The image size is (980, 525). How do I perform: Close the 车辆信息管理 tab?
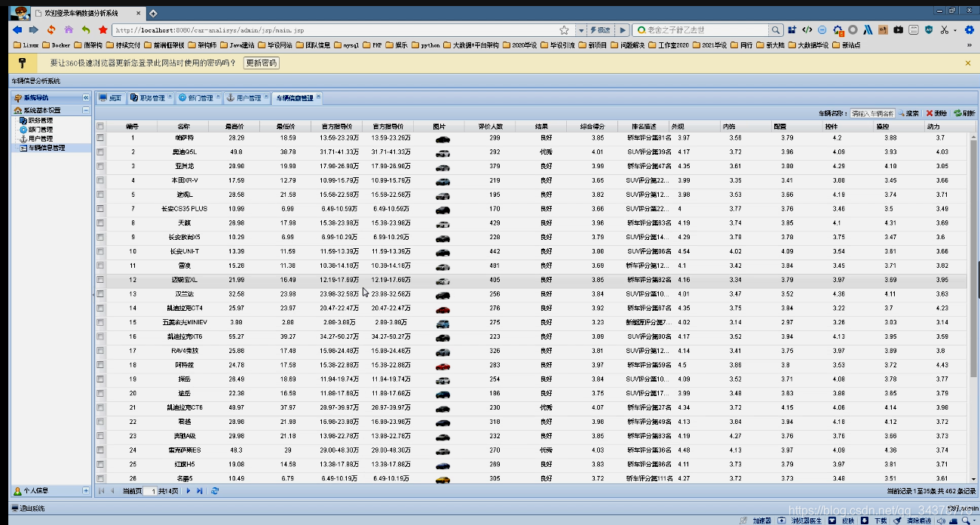[318, 97]
